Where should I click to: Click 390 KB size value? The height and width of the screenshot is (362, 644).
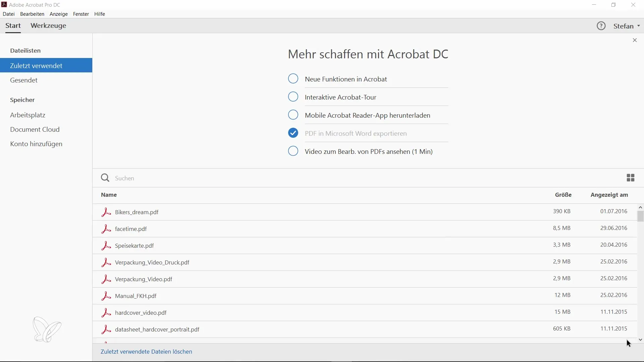pos(562,211)
